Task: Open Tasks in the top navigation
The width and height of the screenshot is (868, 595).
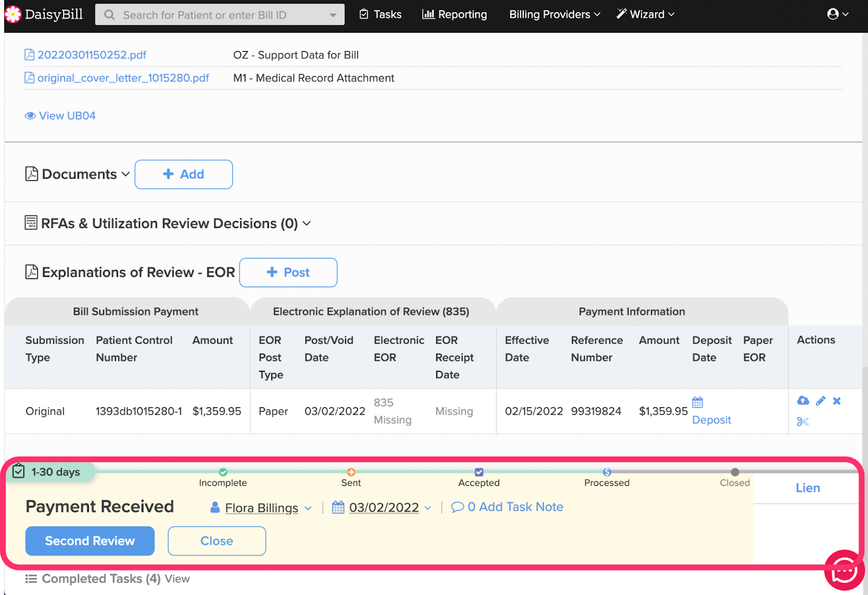Action: (380, 15)
